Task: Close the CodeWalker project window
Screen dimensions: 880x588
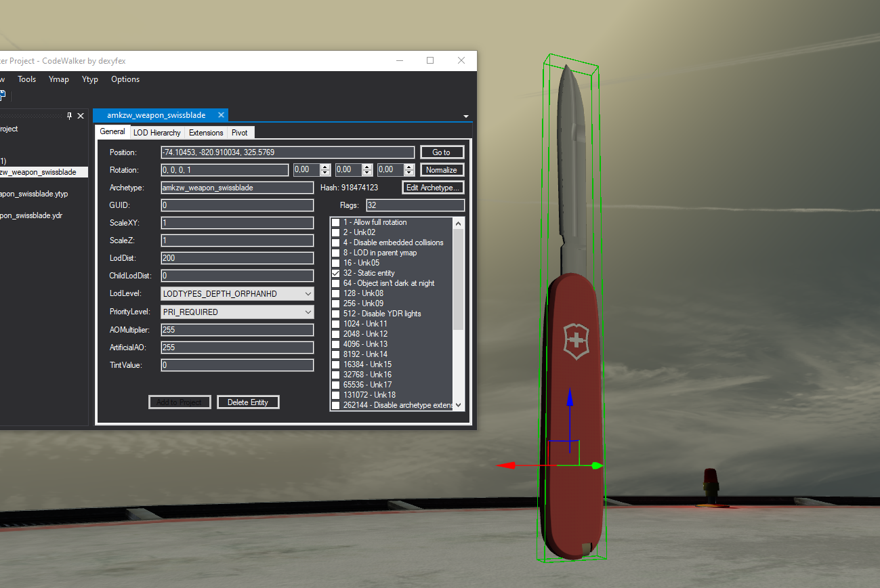Action: pos(461,60)
